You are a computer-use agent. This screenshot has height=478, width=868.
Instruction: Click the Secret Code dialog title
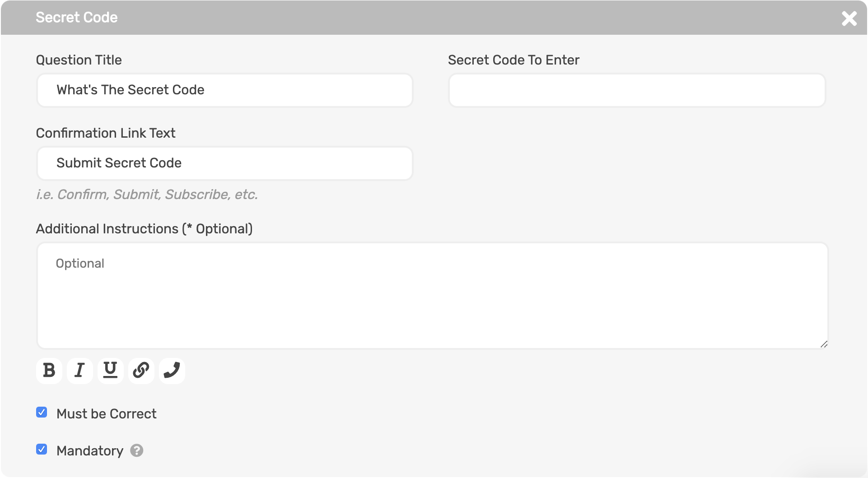77,17
